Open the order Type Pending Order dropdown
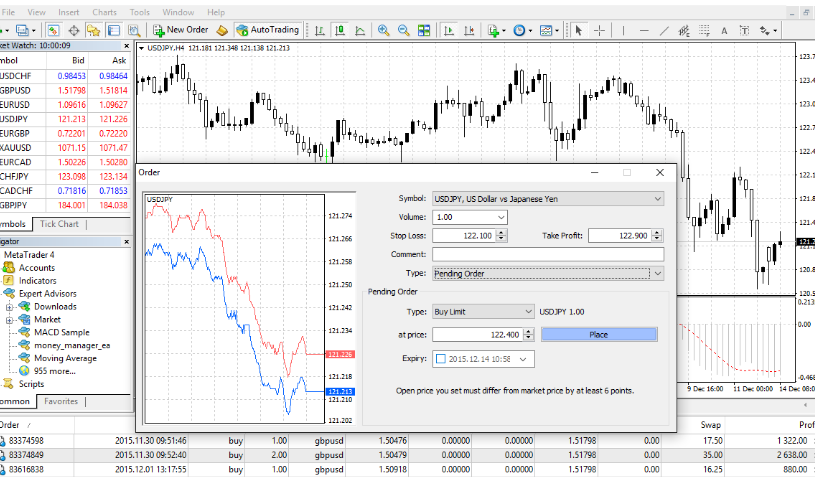This screenshot has height=477, width=815. (548, 273)
